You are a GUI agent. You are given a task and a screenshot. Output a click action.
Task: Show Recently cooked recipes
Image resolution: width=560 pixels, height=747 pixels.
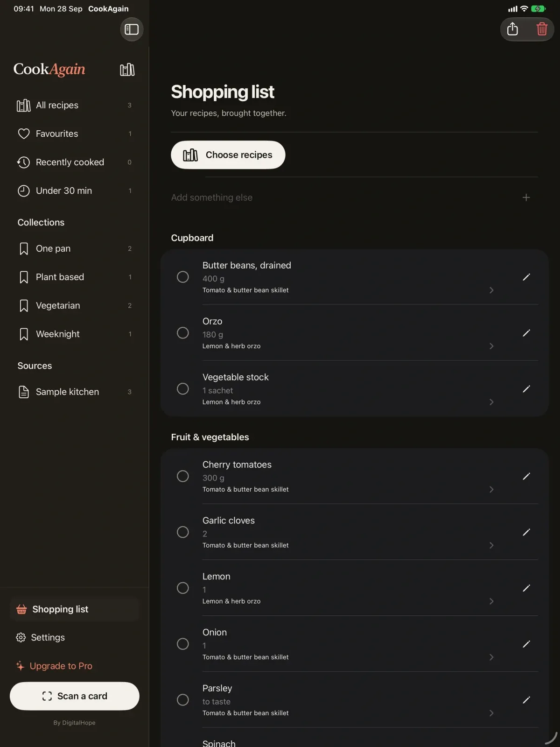pyautogui.click(x=75, y=162)
